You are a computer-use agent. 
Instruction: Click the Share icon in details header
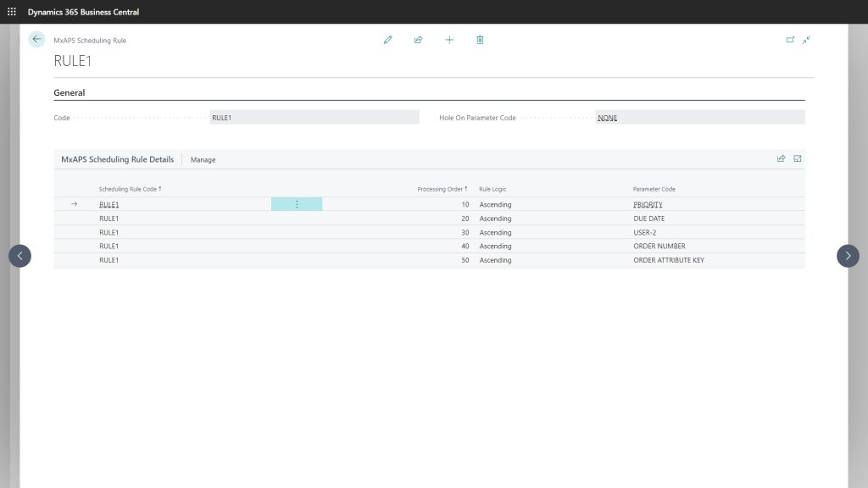tap(781, 158)
